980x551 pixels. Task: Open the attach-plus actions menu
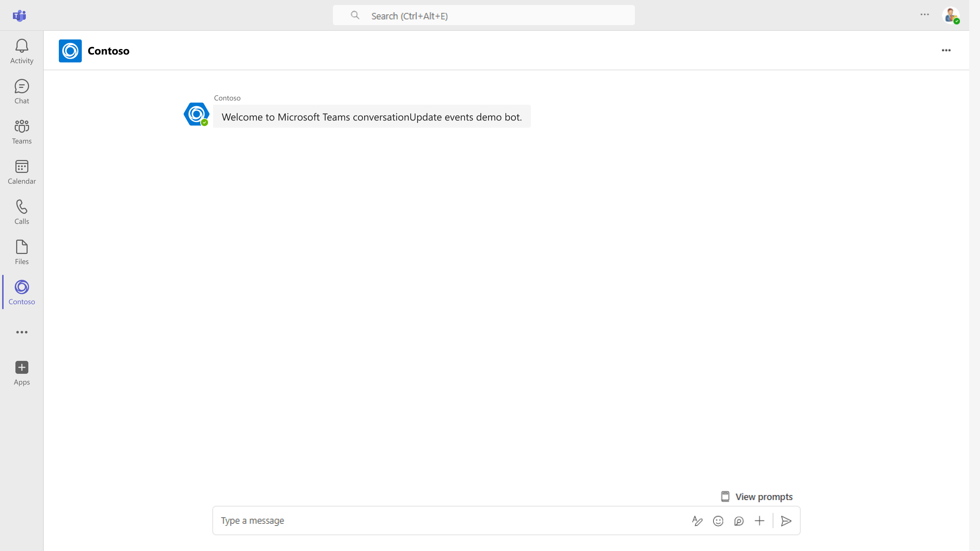click(759, 521)
